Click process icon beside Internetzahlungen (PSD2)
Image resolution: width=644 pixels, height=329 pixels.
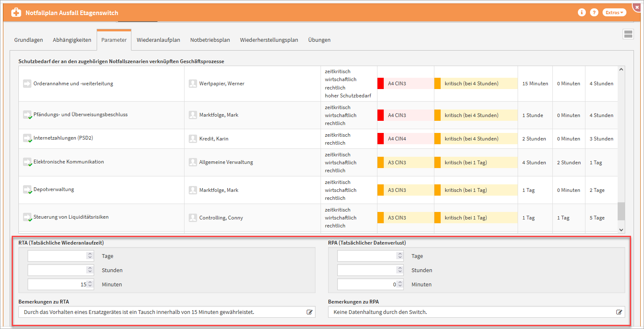click(27, 138)
